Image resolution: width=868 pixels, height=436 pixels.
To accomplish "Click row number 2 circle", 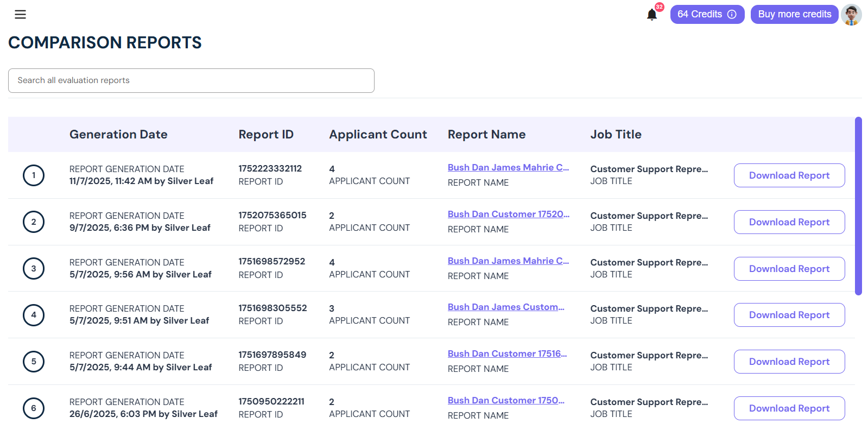I will click(x=34, y=222).
